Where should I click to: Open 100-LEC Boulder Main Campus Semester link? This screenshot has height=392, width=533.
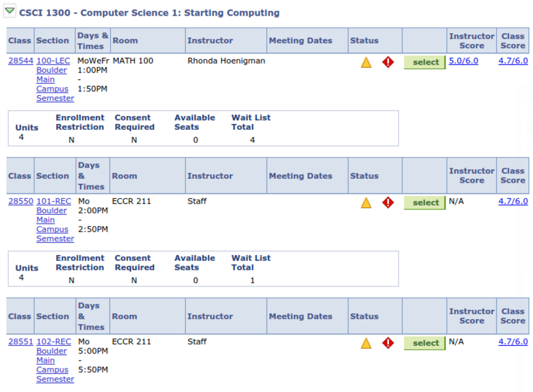click(x=55, y=80)
